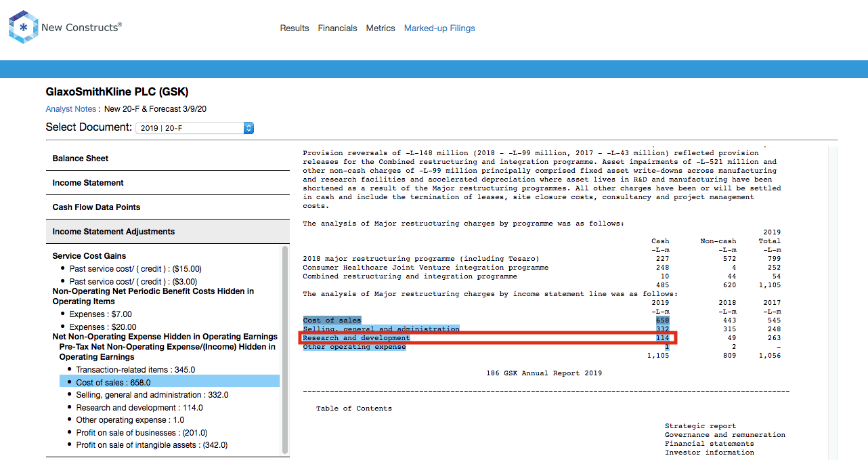
Task: Select the Expenses : $7.00 item
Action: 101,314
